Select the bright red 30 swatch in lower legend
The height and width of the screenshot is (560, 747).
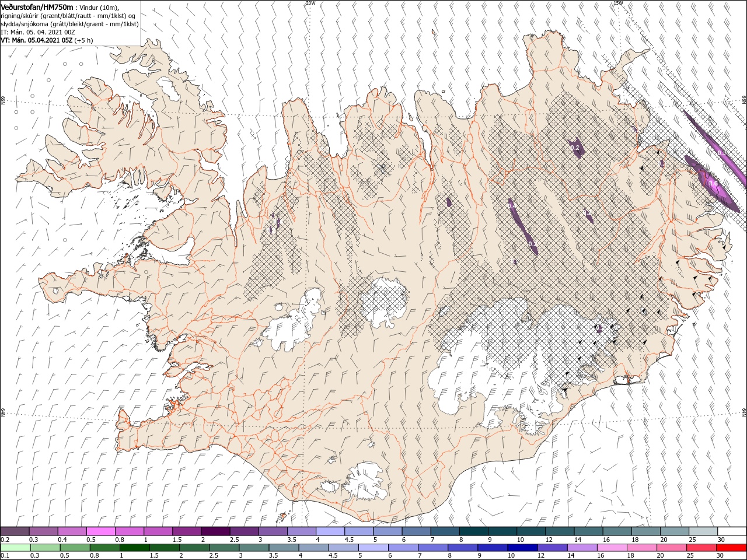pos(732,548)
